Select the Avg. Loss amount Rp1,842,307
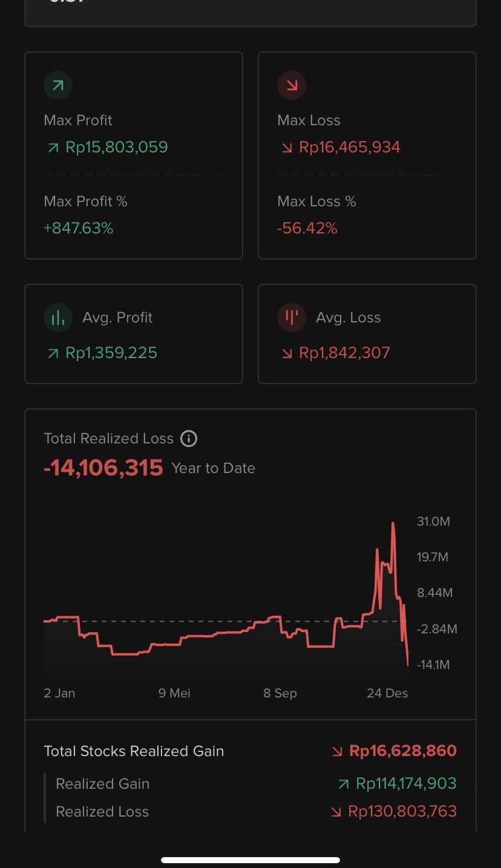This screenshot has width=501, height=868. (344, 353)
